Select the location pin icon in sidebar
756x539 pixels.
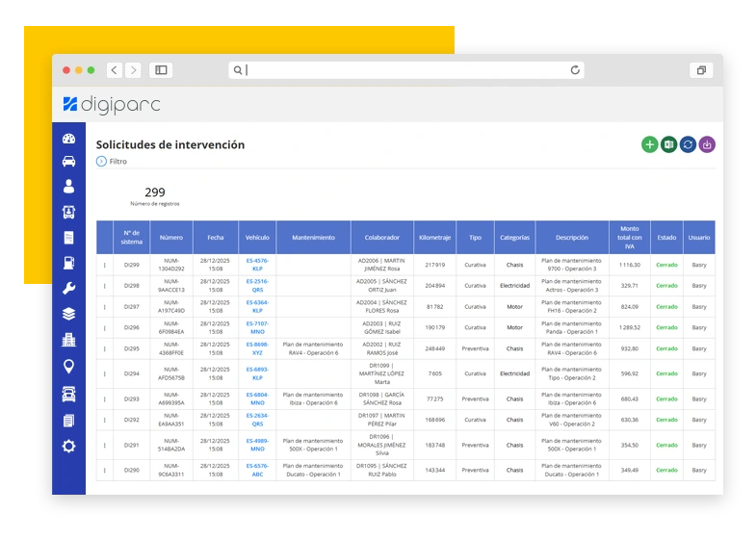tap(68, 366)
